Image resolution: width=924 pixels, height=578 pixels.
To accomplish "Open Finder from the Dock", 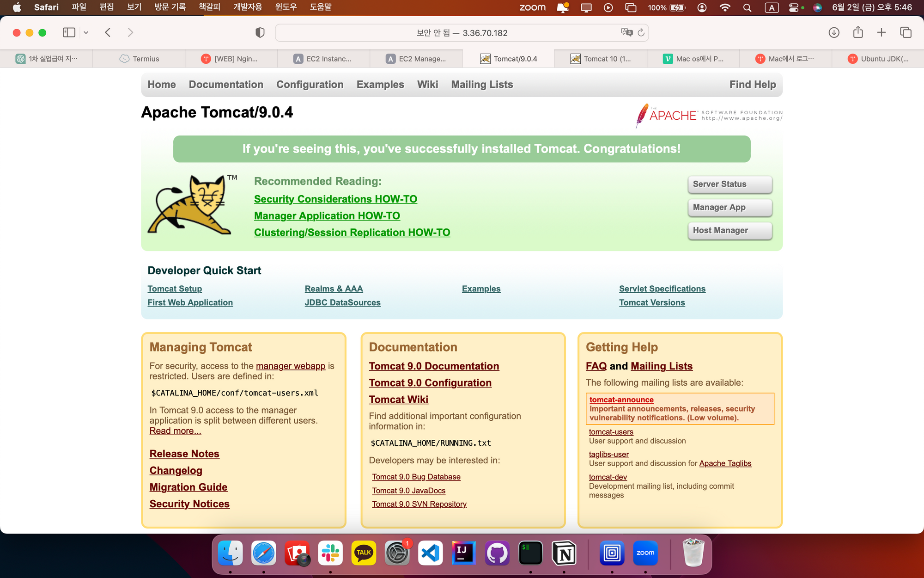I will 231,553.
